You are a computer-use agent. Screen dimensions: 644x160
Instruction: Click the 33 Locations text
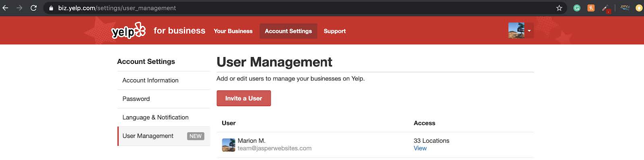point(431,141)
